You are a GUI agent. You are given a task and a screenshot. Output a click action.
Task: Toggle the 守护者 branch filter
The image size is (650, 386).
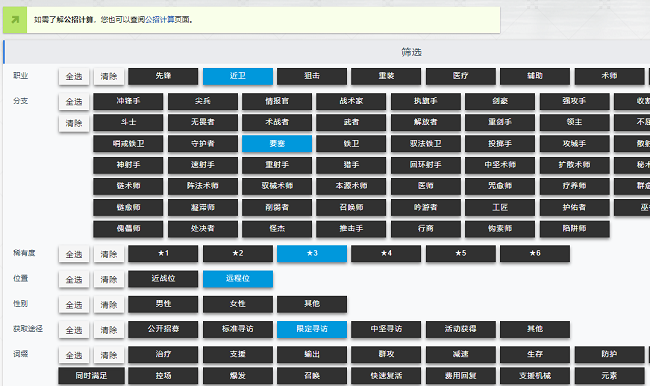tap(203, 144)
